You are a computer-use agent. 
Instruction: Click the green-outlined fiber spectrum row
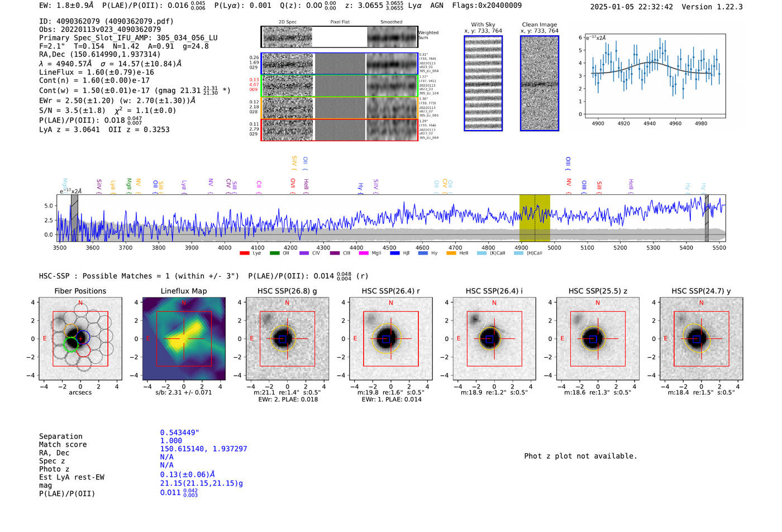[340, 86]
